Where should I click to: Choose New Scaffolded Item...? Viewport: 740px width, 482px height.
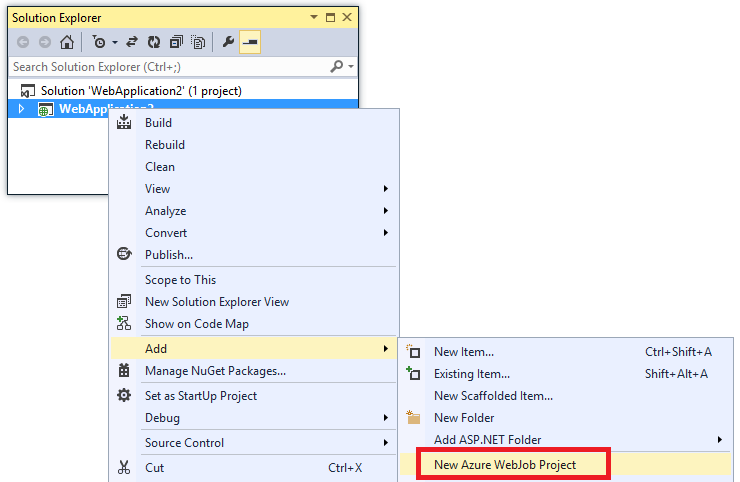tap(565, 396)
